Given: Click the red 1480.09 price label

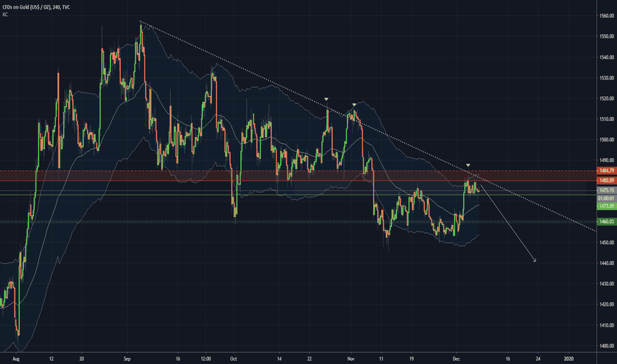Looking at the screenshot, I should [x=607, y=181].
